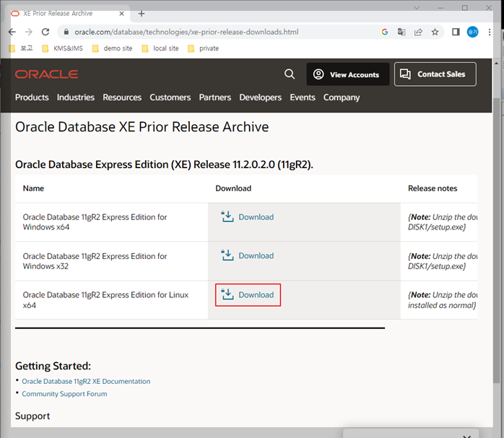This screenshot has width=504, height=438.
Task: Click the Release 11.2.0.2.0 (11gR2) heading
Action: pos(164,165)
